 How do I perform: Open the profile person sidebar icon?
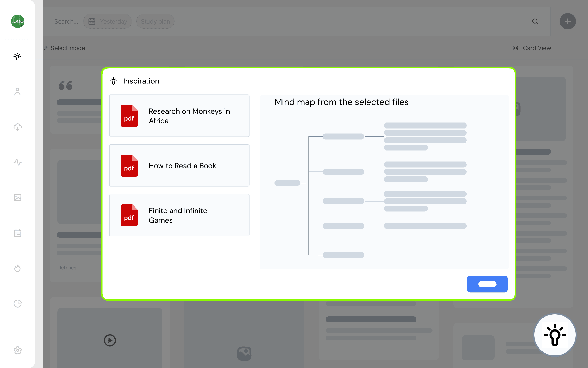click(17, 92)
